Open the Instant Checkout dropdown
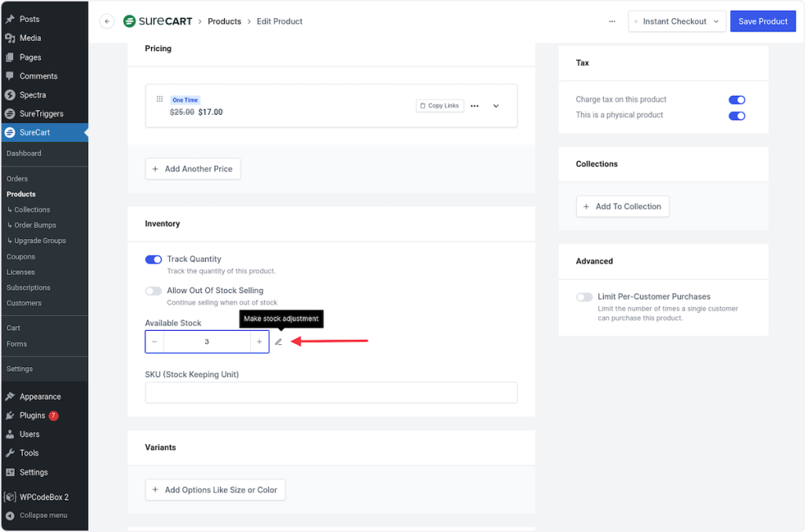 tap(677, 22)
